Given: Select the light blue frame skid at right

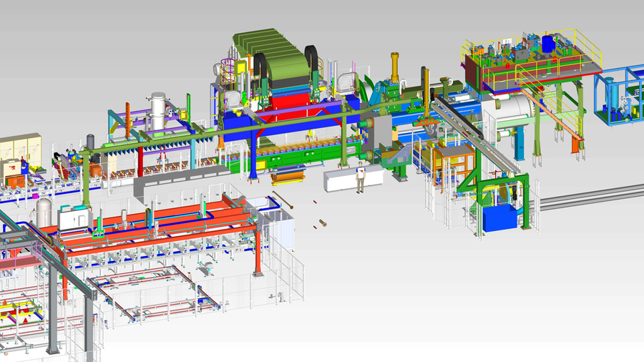Looking at the screenshot, I should [x=621, y=97].
